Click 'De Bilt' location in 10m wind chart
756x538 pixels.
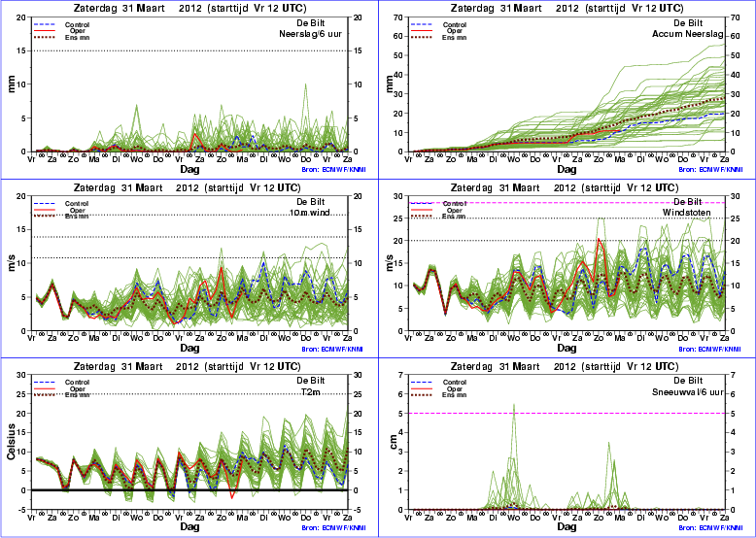(x=311, y=202)
